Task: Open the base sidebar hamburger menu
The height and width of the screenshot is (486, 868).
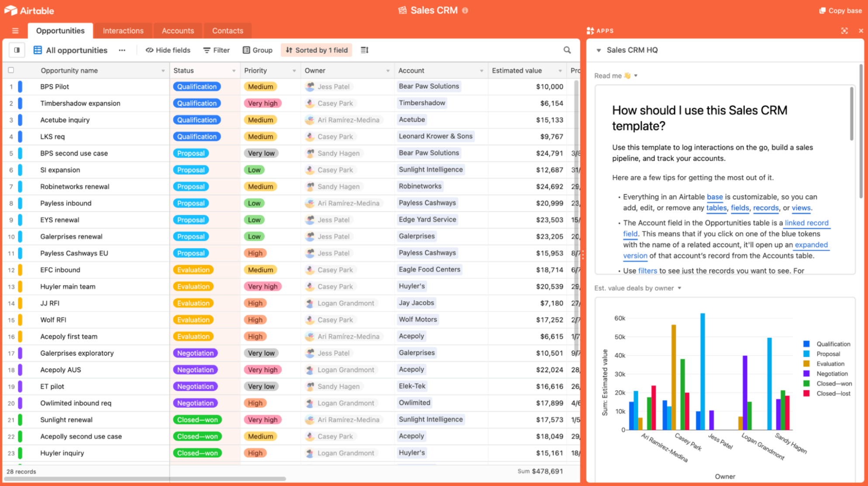Action: click(x=15, y=31)
